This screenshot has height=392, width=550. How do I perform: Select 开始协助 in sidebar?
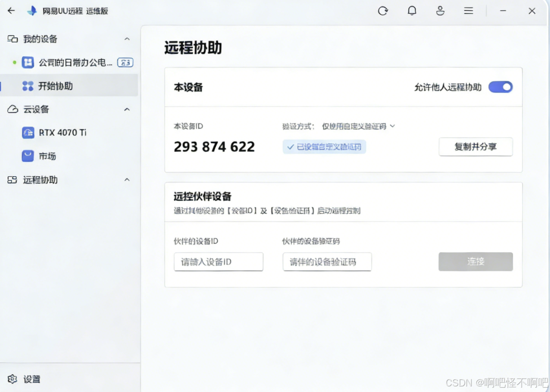coord(69,86)
